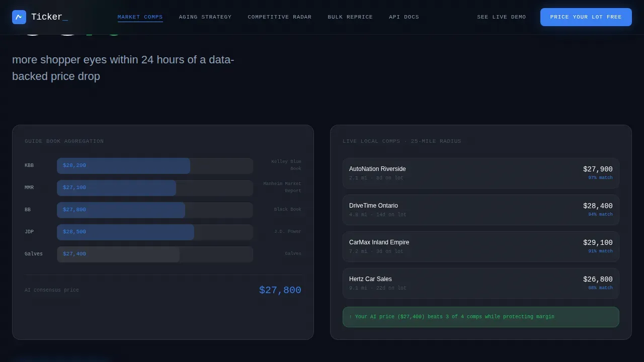
Task: Click the $27,900 AutoNation price
Action: point(598,169)
